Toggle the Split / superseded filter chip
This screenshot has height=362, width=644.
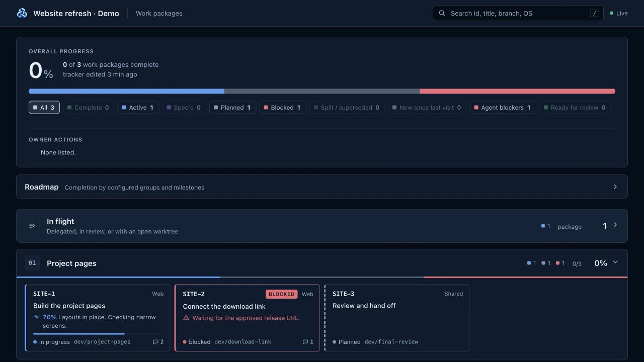[347, 108]
